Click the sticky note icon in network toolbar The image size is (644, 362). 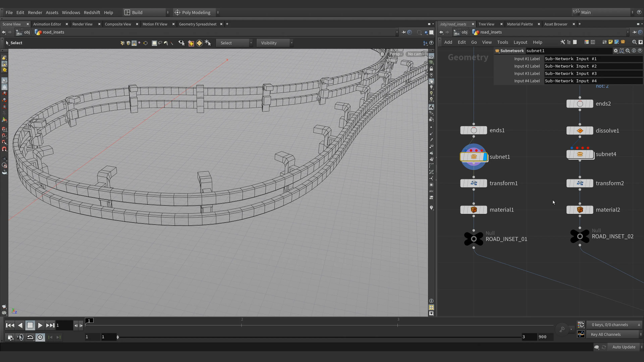[610, 42]
